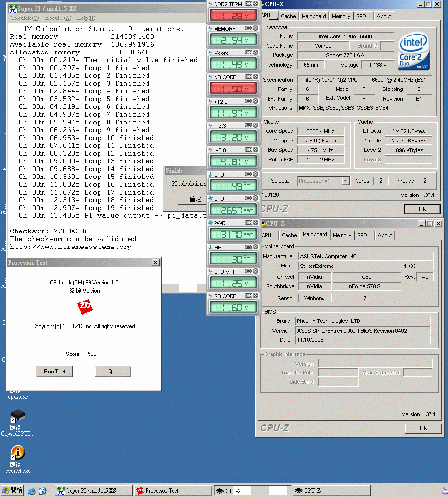Close the +3.3 voltage widget
The image size is (448, 497).
pyautogui.click(x=255, y=125)
